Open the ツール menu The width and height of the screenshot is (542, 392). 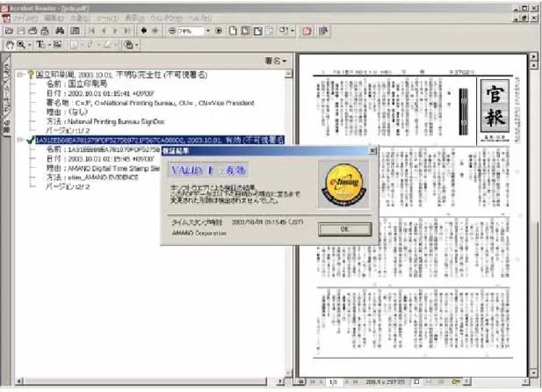coord(107,18)
